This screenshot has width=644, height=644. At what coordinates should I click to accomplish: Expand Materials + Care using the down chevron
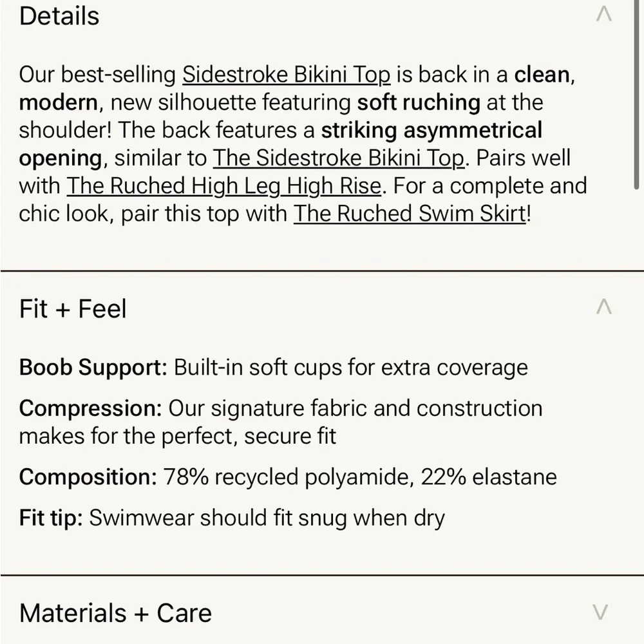tap(600, 612)
